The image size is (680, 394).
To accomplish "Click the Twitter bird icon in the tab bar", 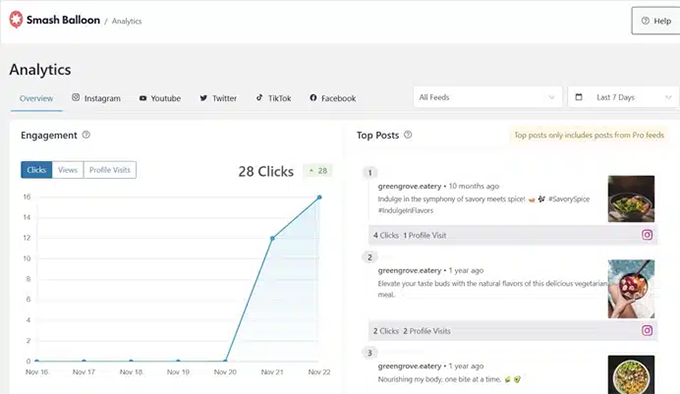I will coord(203,98).
